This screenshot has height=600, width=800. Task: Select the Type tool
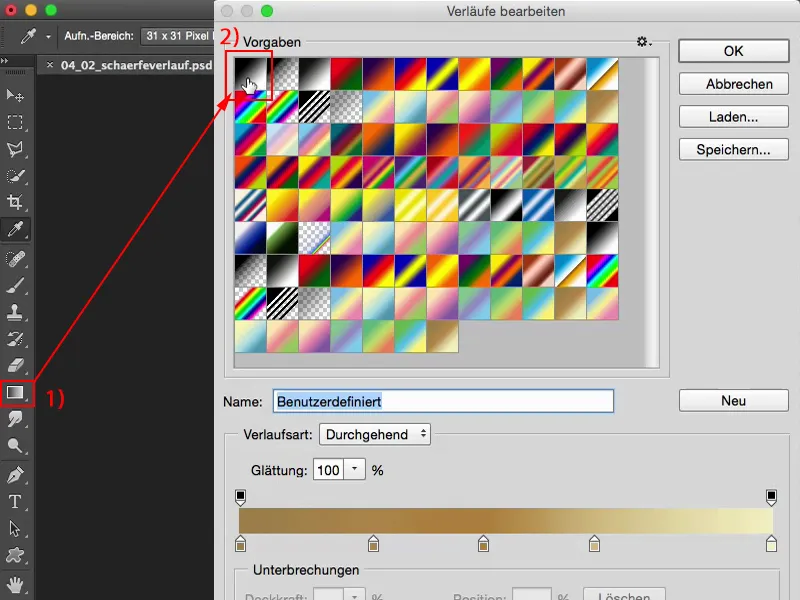tap(15, 502)
